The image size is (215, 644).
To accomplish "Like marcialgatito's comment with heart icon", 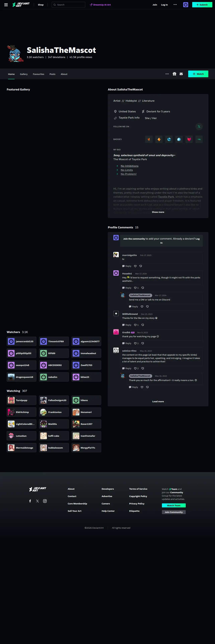I will tap(135, 266).
